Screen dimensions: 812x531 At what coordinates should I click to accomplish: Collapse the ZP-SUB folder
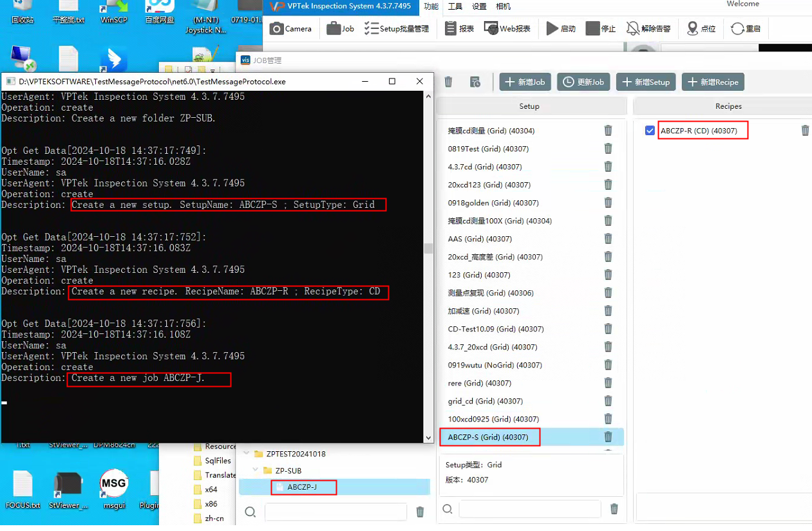(x=255, y=470)
